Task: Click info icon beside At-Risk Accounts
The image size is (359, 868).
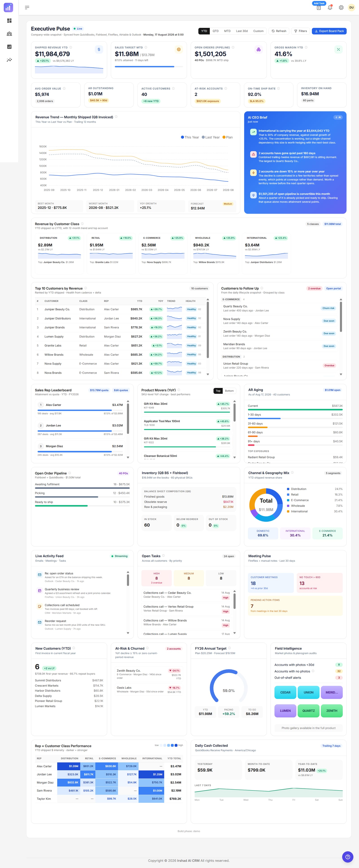Action: (x=226, y=89)
